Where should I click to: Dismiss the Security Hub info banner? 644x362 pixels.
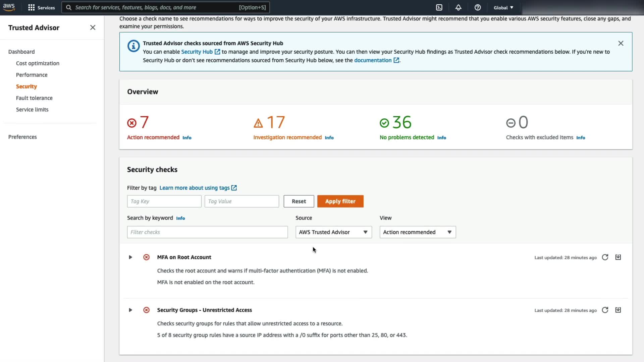tap(621, 43)
